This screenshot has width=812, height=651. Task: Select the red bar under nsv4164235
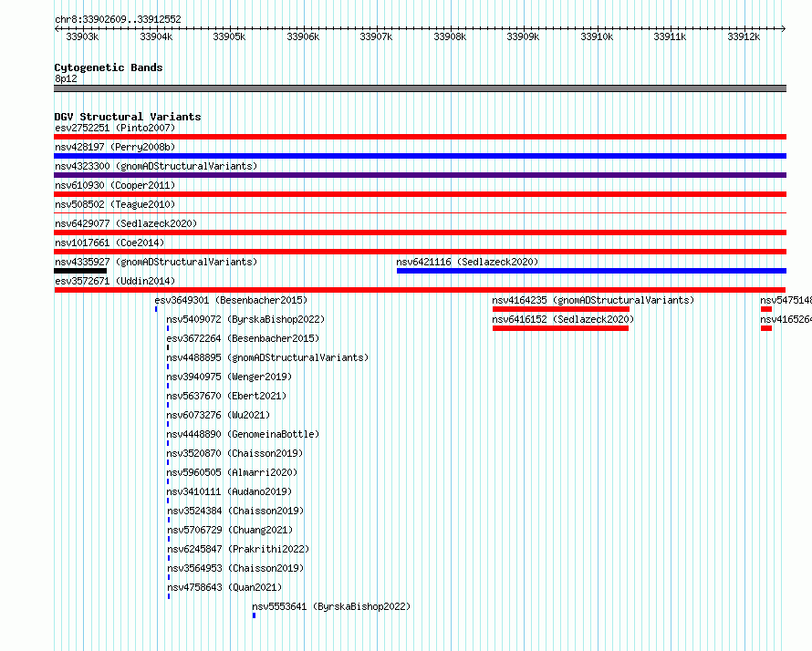[561, 309]
